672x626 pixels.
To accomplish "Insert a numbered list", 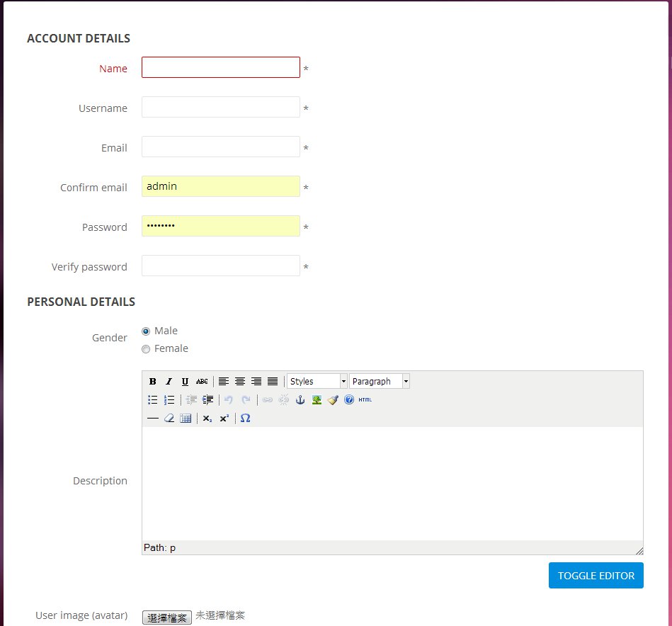I will click(x=169, y=399).
